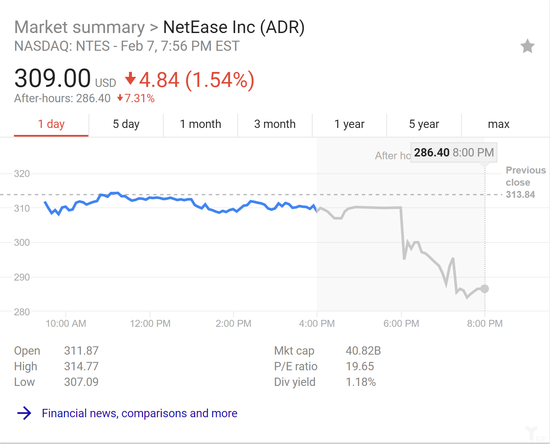Click the 309.00 USD price

pos(65,78)
